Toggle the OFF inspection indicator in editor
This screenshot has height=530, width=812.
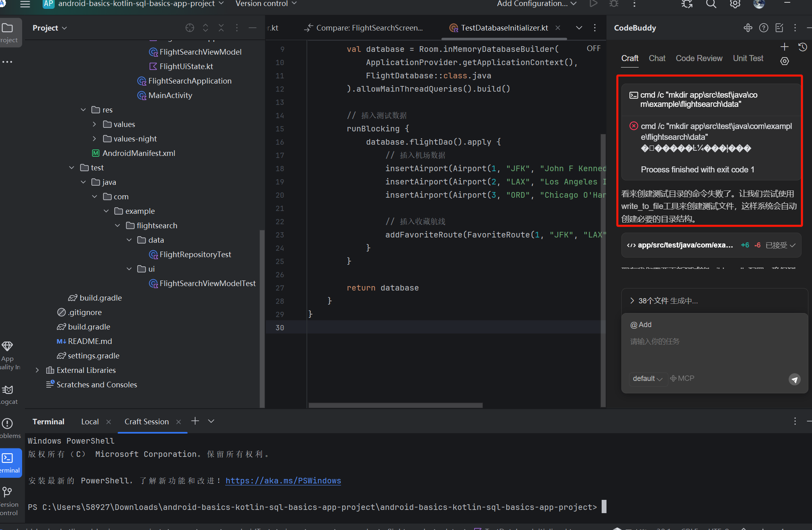tap(593, 49)
